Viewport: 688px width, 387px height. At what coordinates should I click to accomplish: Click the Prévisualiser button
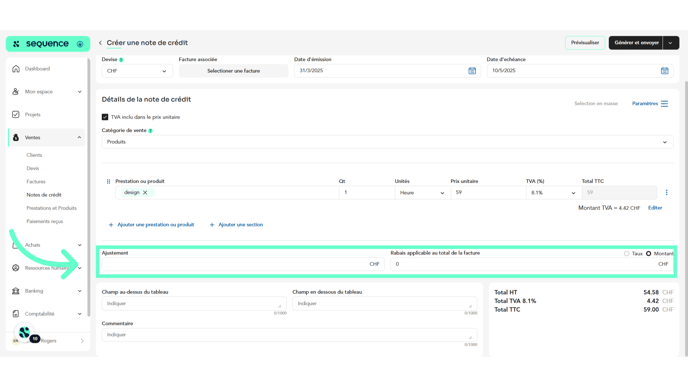point(585,43)
